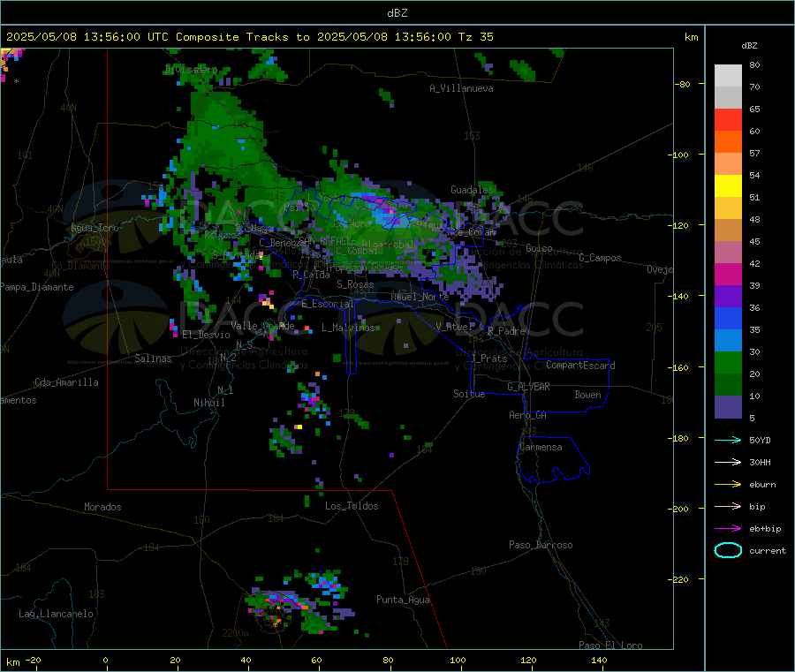Click the Aero_GA label
This screenshot has height=672, width=795.
527,415
